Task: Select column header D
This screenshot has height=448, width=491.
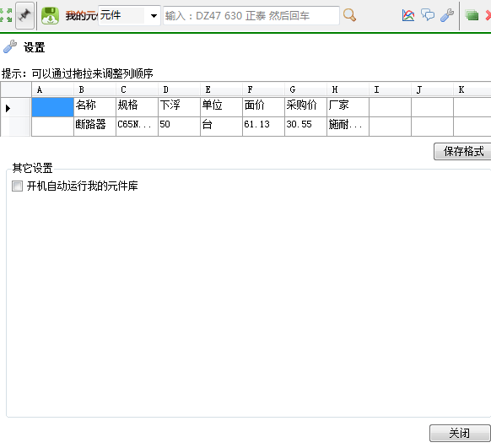Action: (x=180, y=89)
